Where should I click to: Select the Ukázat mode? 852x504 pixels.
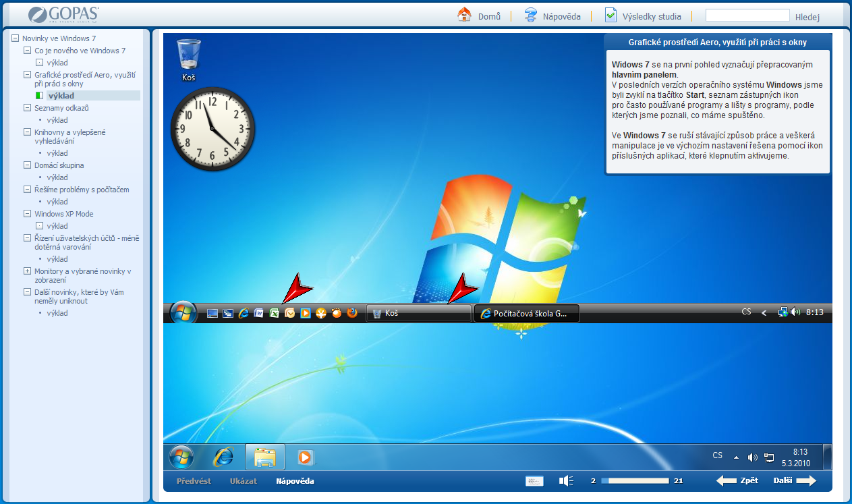(x=244, y=481)
